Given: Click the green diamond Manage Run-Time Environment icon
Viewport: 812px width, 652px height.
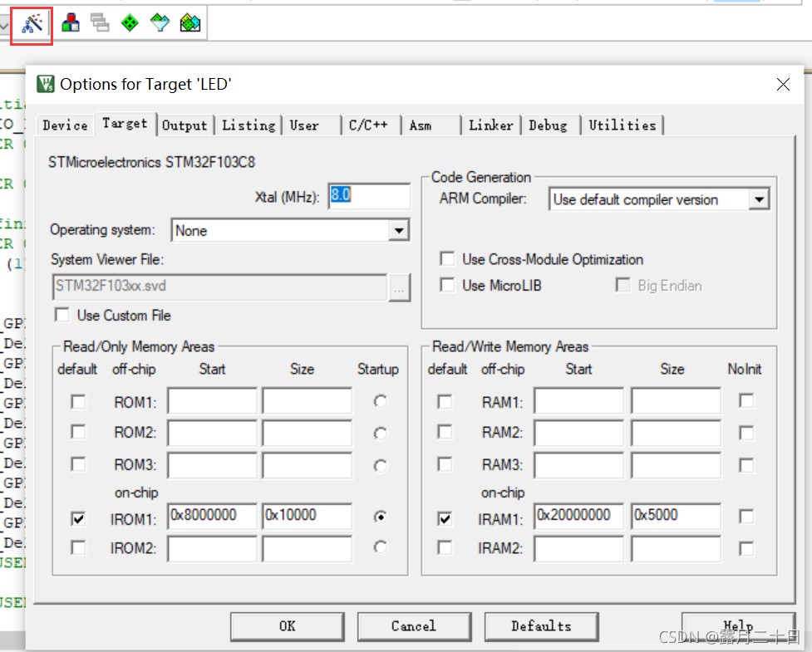Looking at the screenshot, I should tap(130, 22).
